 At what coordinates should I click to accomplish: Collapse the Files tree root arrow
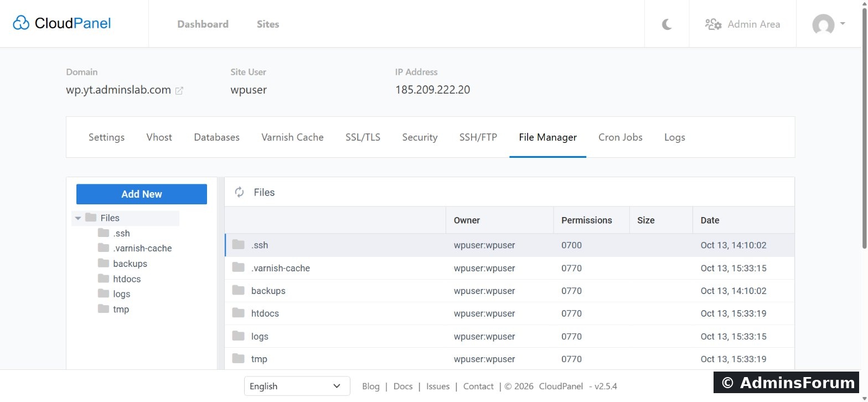(78, 218)
